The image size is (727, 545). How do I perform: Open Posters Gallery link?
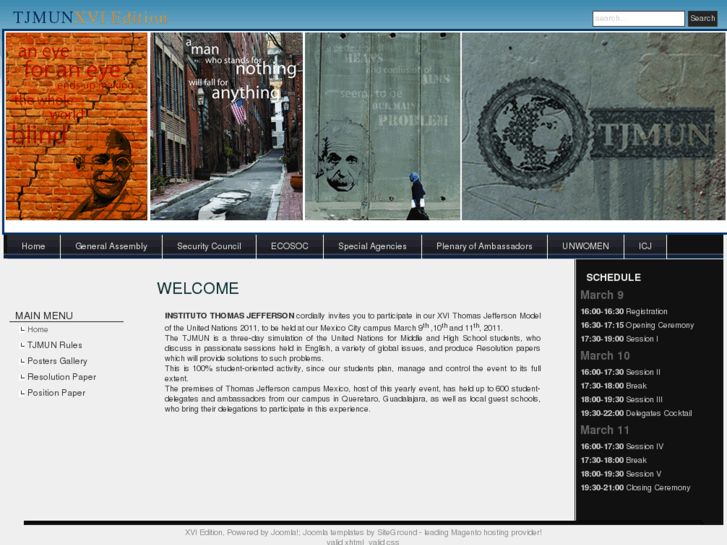coord(57,361)
